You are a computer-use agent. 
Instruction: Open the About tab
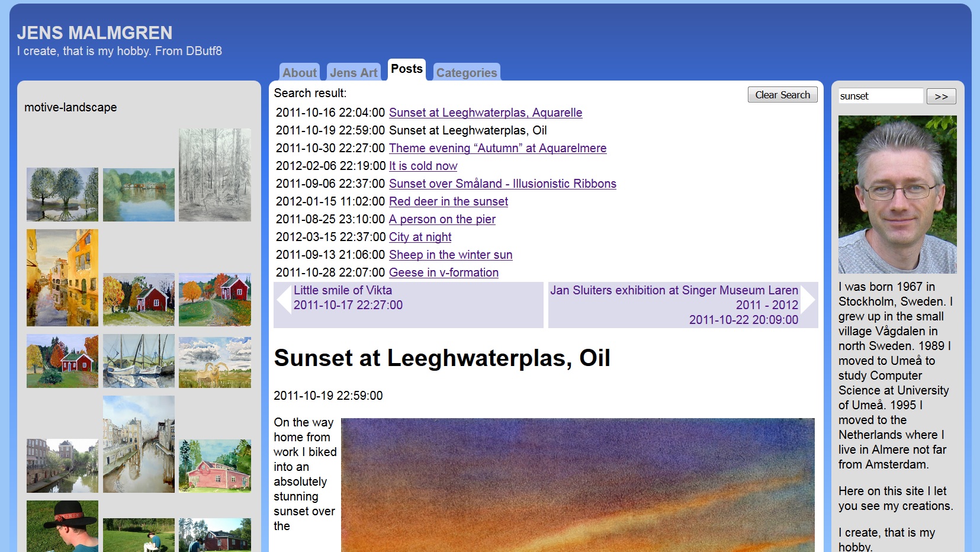pos(300,72)
